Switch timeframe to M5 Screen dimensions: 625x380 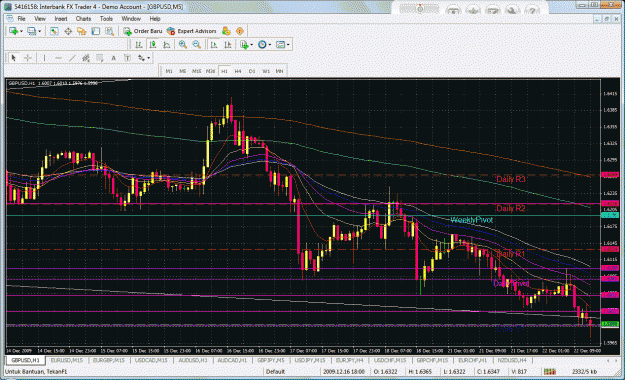pos(183,71)
